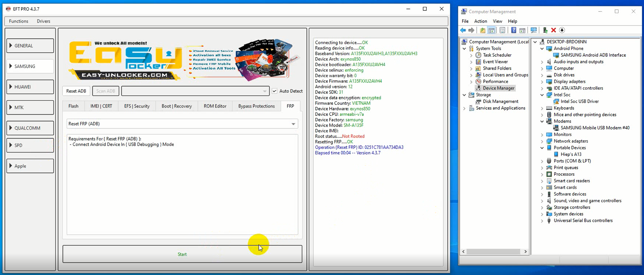Click Disable device down-arrow icon

coord(562,30)
